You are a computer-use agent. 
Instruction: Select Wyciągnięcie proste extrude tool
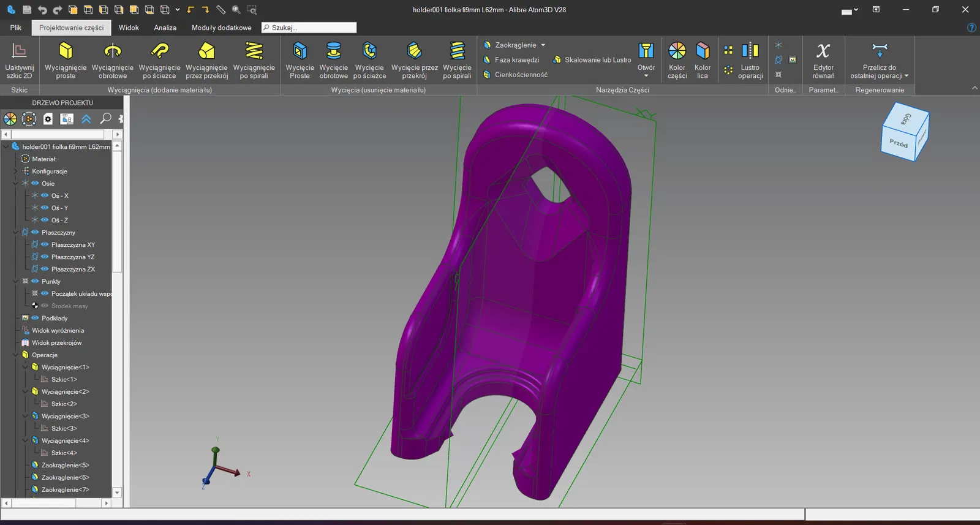66,60
